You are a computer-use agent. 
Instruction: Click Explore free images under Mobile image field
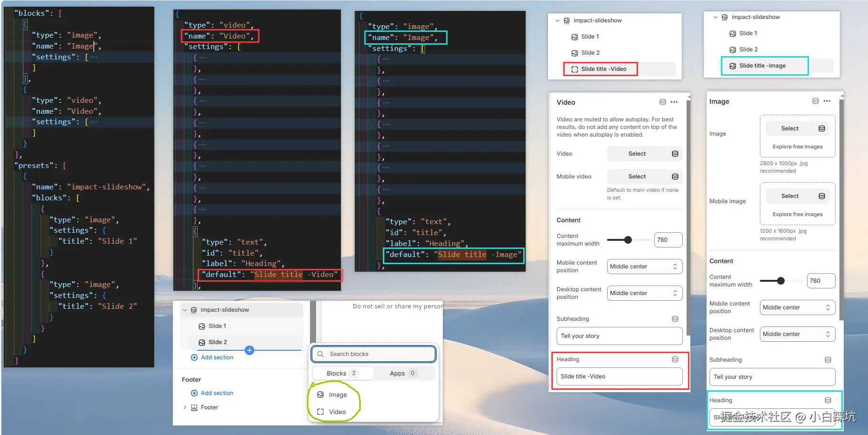tap(798, 214)
